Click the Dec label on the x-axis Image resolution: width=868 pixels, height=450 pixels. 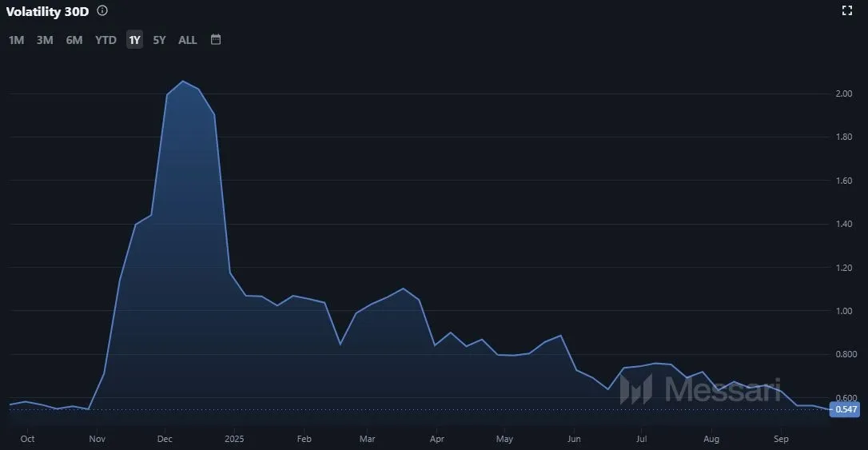(x=165, y=439)
